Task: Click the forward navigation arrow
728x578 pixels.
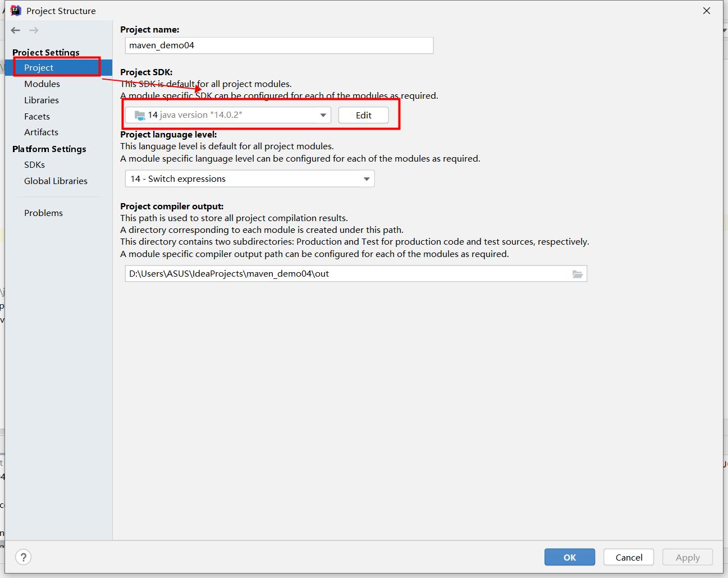Action: click(34, 30)
